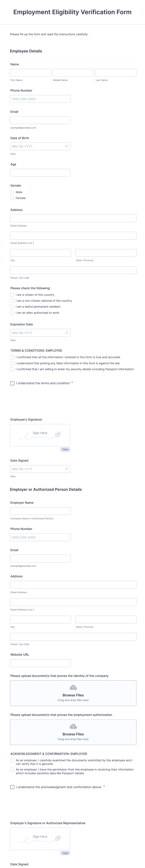Select the Male gender option
The width and height of the screenshot is (145, 868).
(x=12, y=192)
